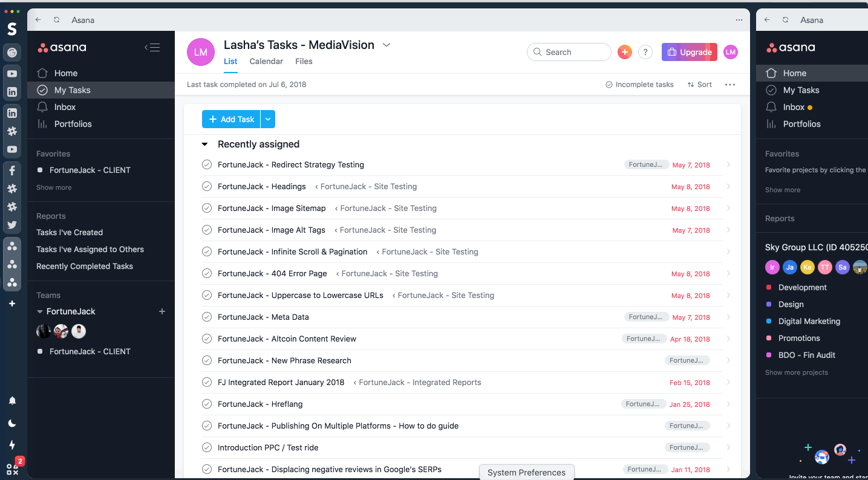Click the Asana logo in the right window
The image size is (868, 480).
pyautogui.click(x=791, y=48)
